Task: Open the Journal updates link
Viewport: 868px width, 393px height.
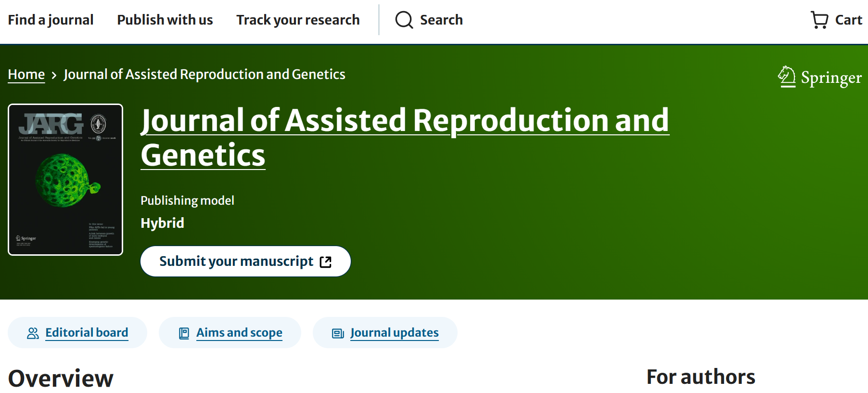Action: click(x=395, y=333)
